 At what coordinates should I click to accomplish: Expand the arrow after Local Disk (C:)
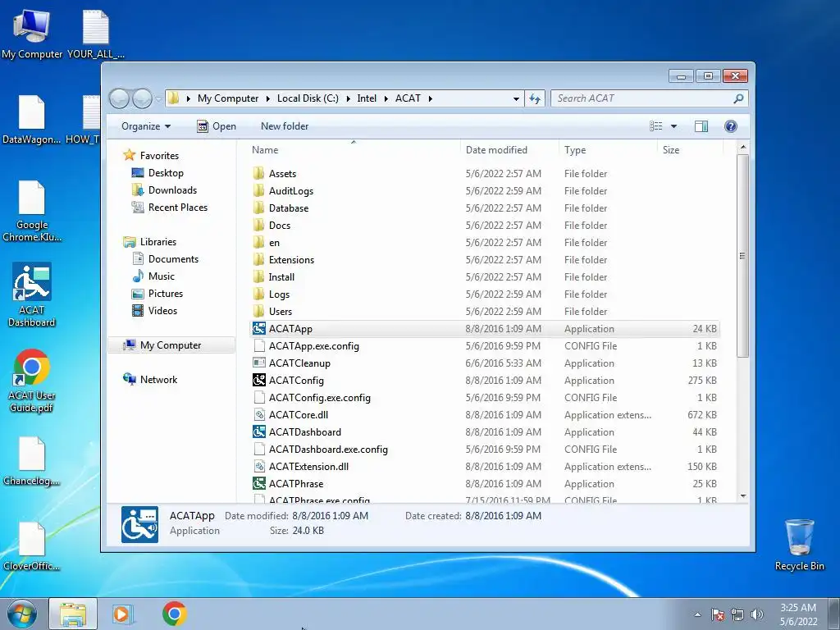point(348,98)
